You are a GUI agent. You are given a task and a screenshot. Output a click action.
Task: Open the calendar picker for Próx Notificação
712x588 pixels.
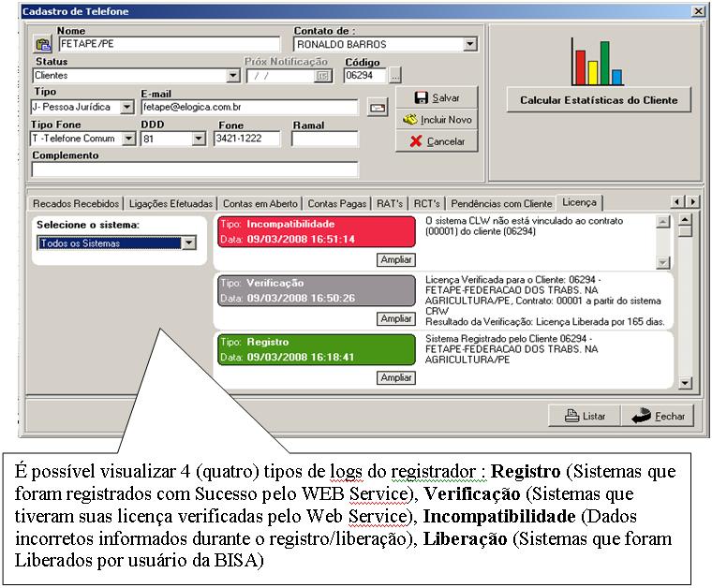click(323, 76)
